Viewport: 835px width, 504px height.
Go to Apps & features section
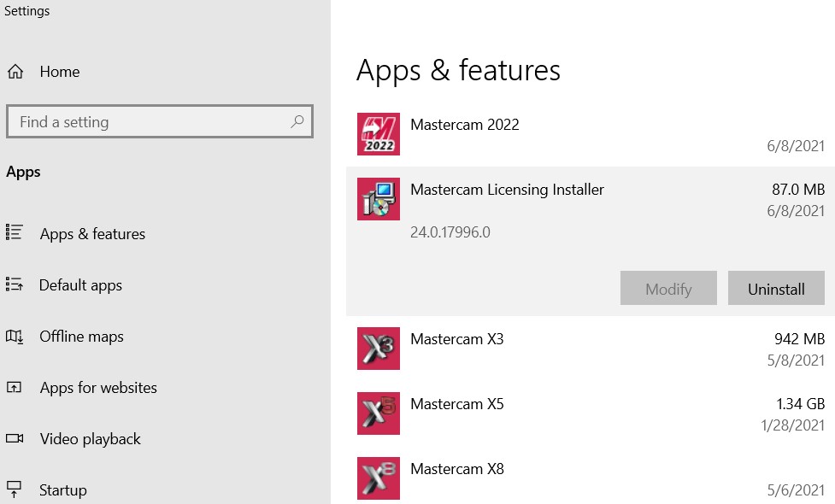pyautogui.click(x=92, y=234)
